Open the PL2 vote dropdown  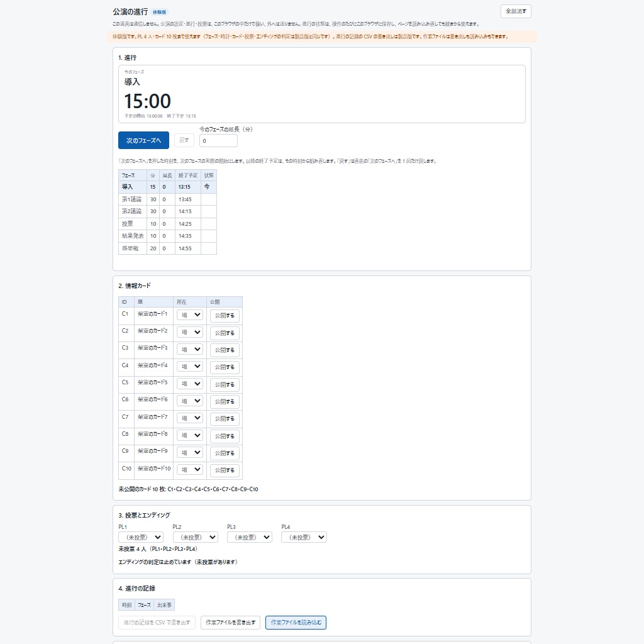pos(195,537)
